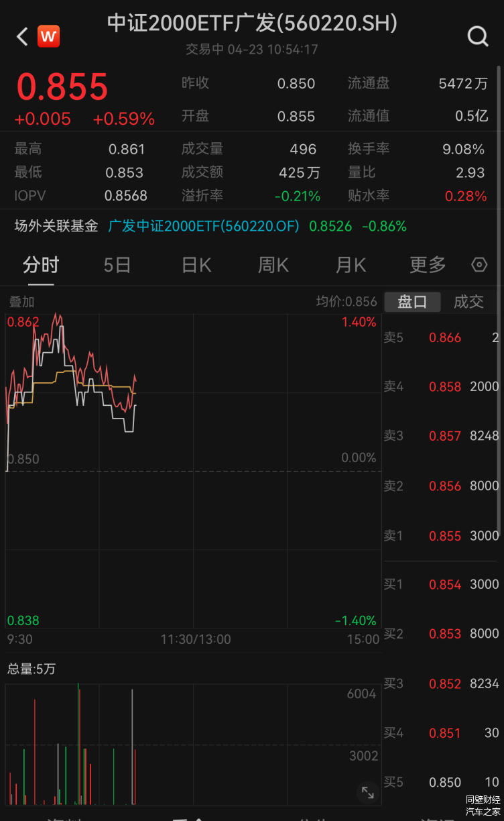Image resolution: width=504 pixels, height=821 pixels.
Task: Tap 流通盘 value 5472万
Action: click(x=463, y=84)
